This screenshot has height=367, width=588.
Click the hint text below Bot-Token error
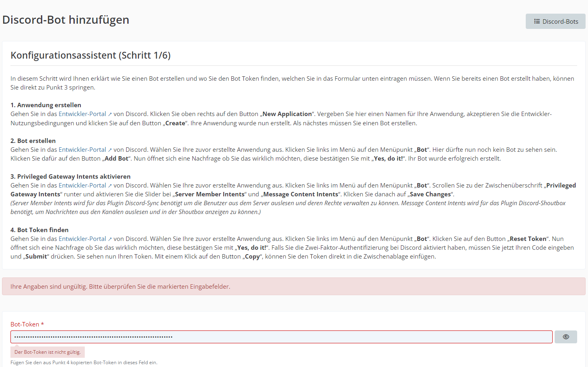[x=84, y=363]
